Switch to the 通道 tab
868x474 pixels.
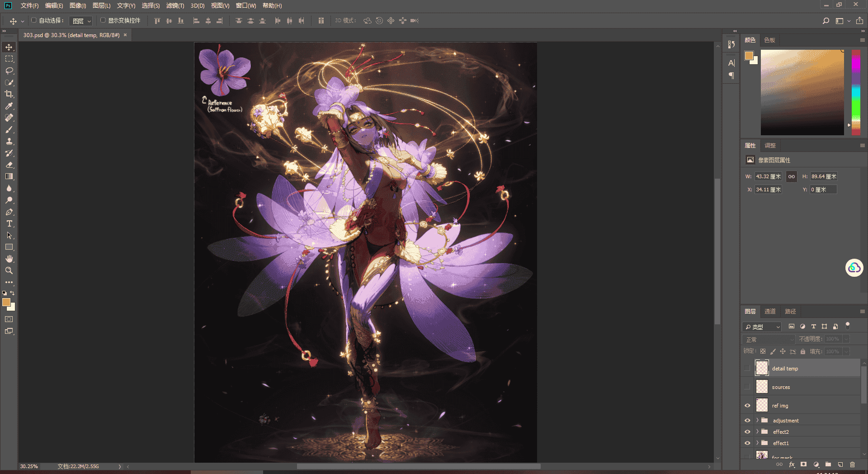point(770,312)
